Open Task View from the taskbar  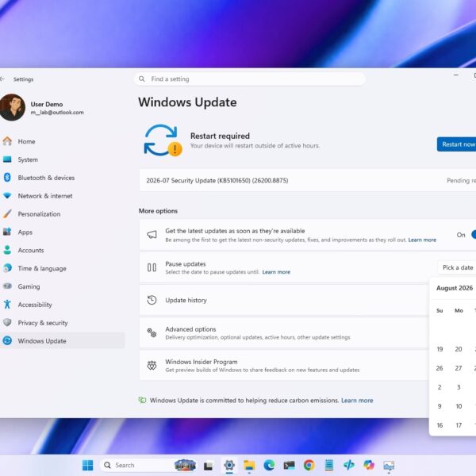[208, 466]
